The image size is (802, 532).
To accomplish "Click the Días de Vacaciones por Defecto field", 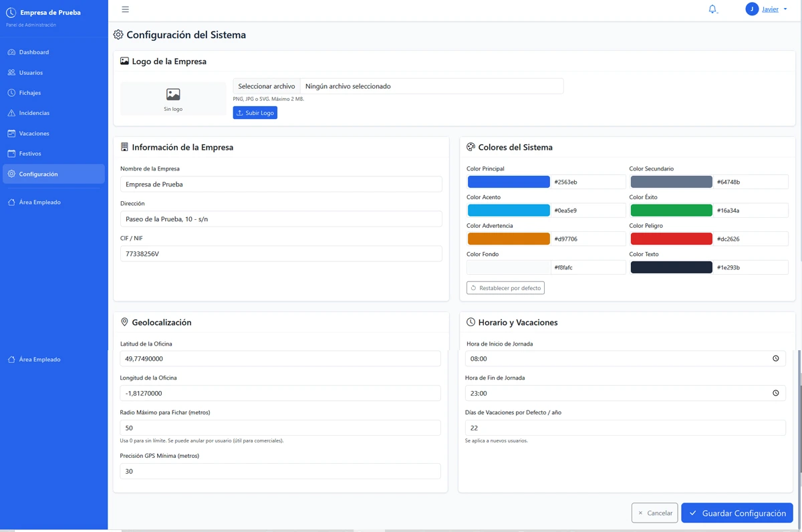I will click(x=626, y=428).
